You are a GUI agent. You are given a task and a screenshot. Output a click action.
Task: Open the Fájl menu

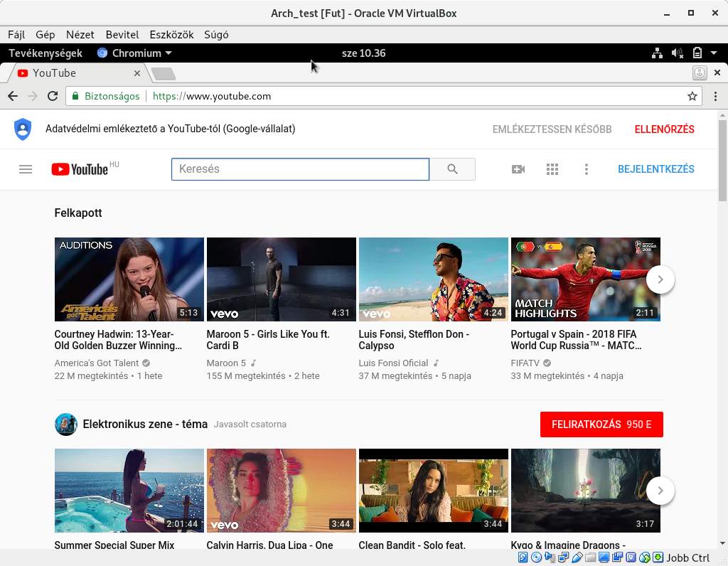tap(16, 35)
